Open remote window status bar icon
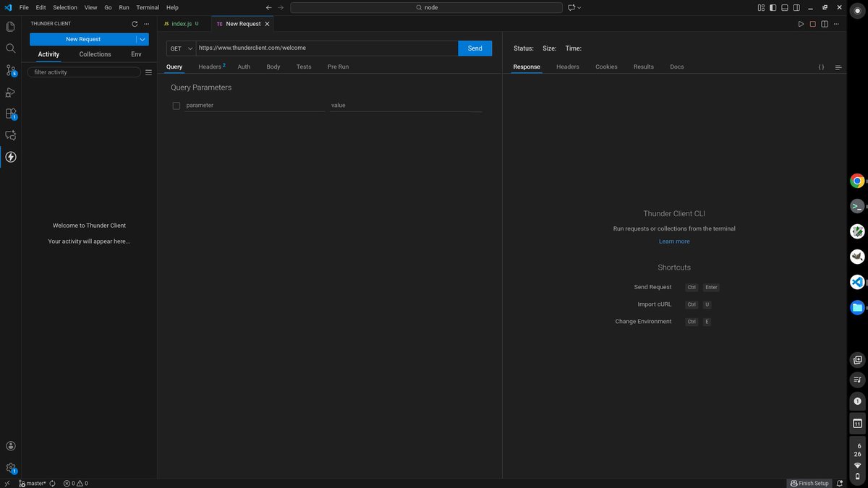The image size is (868, 488). tap(7, 483)
